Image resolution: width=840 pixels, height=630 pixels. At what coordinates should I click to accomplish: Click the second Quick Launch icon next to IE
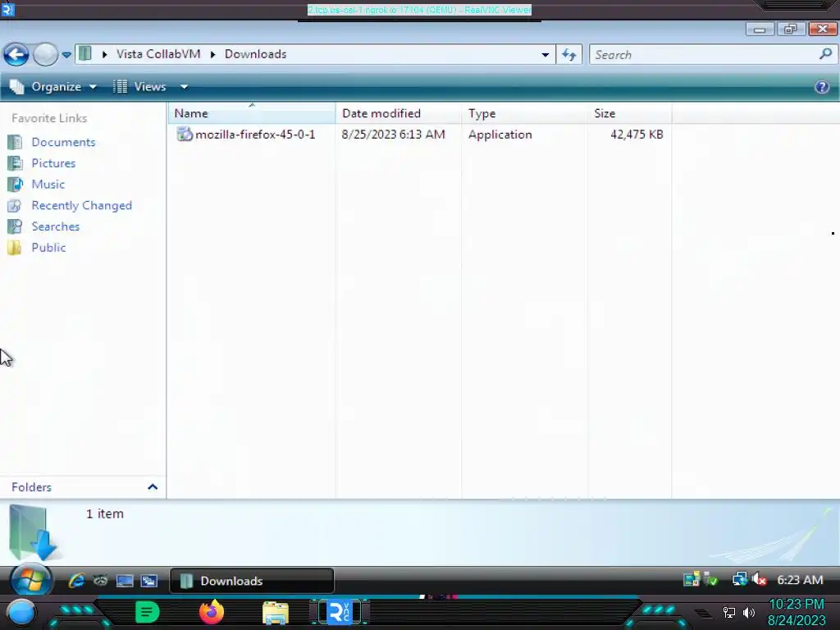tap(100, 581)
